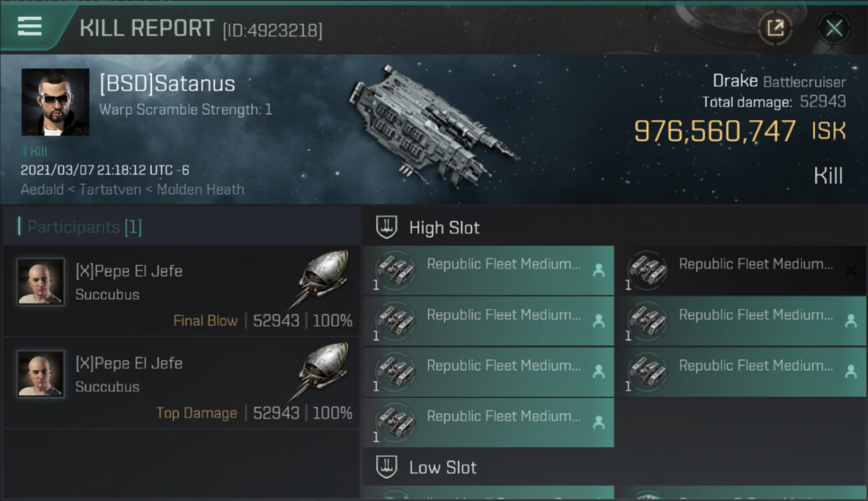This screenshot has height=501, width=868.
Task: Click the share kill report icon
Action: [x=775, y=28]
